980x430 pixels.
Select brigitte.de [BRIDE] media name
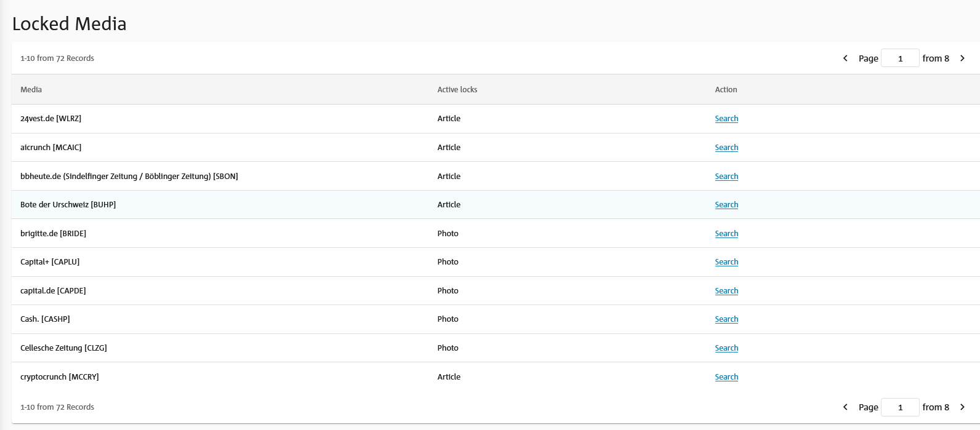click(x=53, y=234)
